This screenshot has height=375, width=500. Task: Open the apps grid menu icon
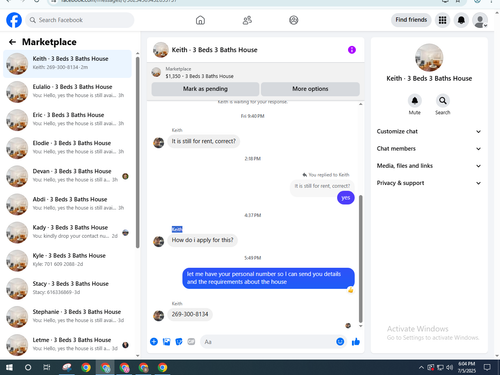click(442, 20)
